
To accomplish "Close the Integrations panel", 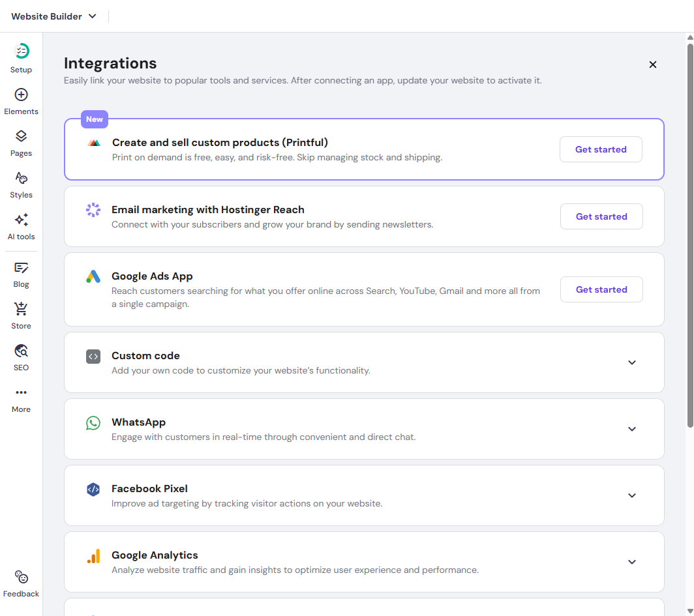I will click(x=653, y=65).
